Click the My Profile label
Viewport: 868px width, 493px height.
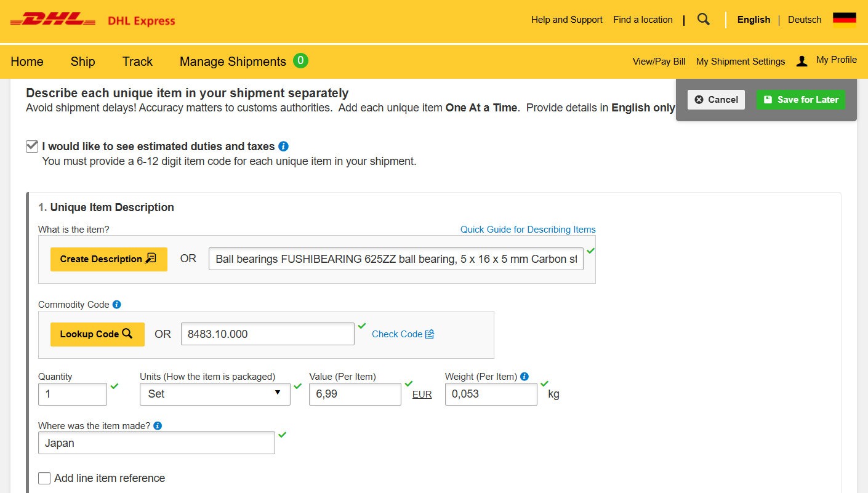point(836,60)
